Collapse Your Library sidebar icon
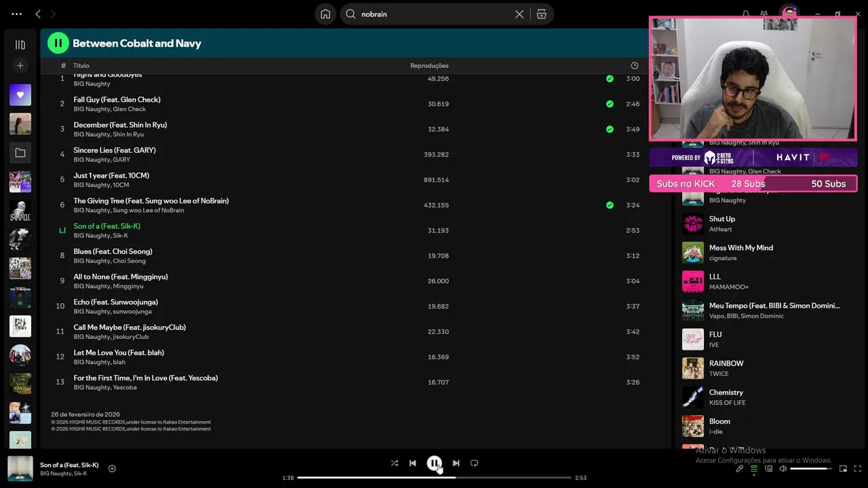The image size is (868, 488). click(20, 45)
